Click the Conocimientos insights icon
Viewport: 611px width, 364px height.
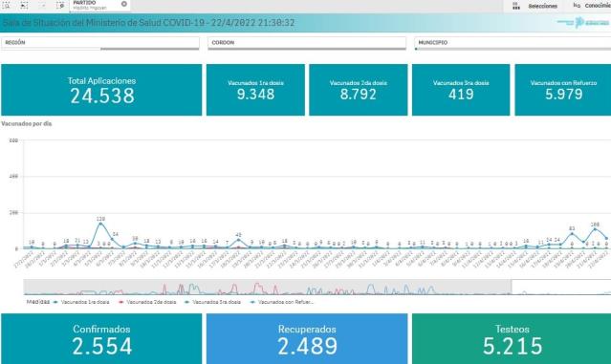tap(577, 6)
